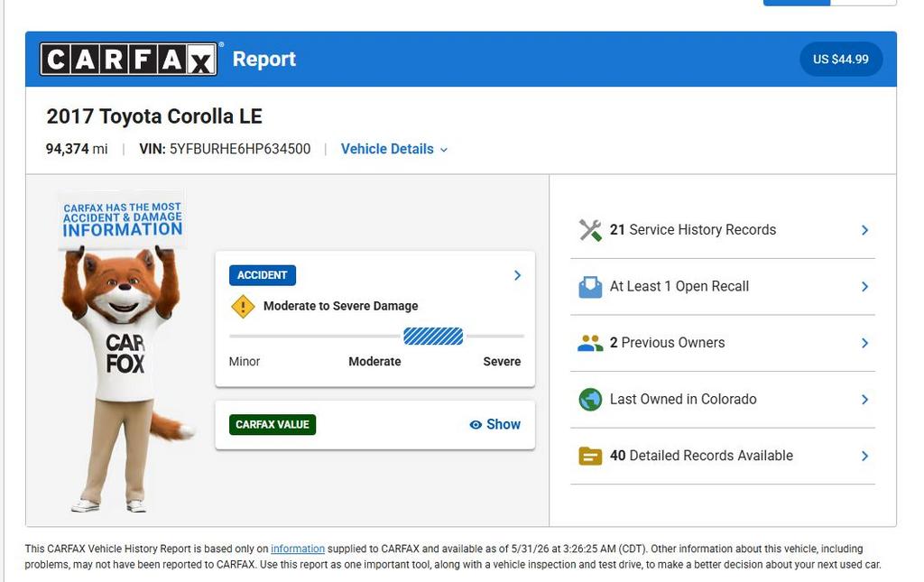
Task: Click the 'Moderate' severity label
Action: (374, 361)
